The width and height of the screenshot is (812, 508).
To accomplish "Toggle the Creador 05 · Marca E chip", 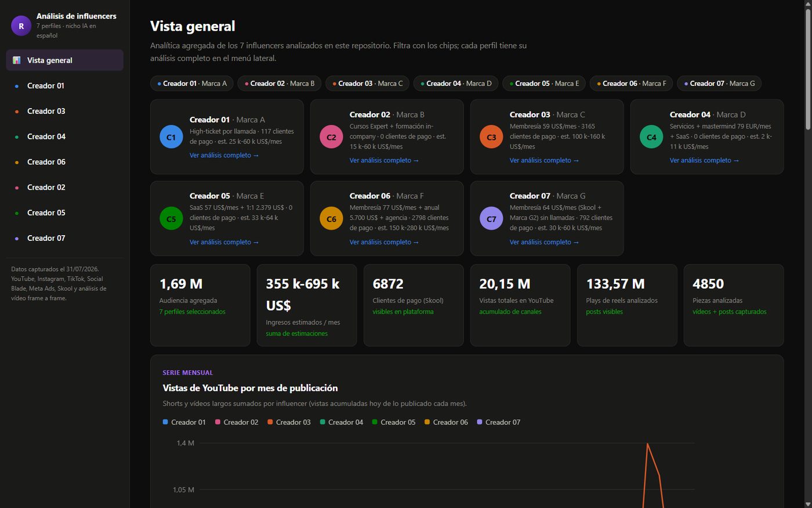I will pos(544,84).
